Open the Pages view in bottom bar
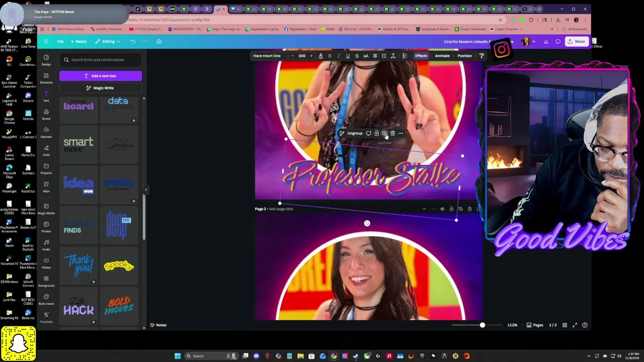 pos(535,325)
